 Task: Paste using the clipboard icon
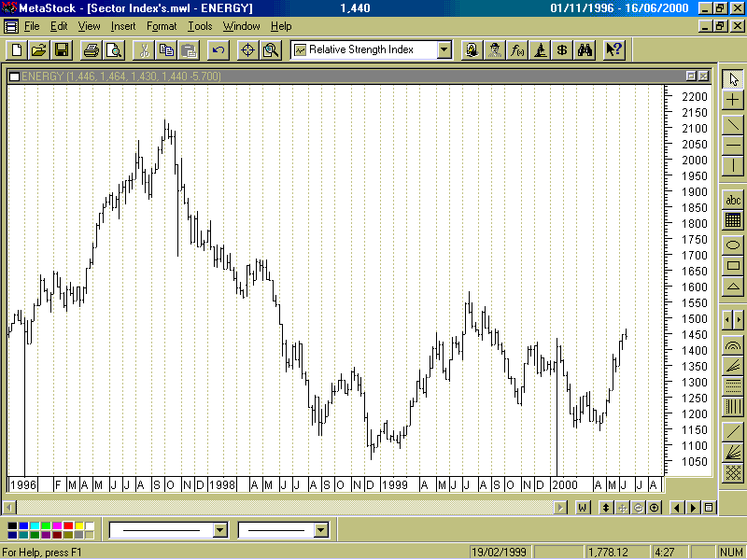pos(189,50)
